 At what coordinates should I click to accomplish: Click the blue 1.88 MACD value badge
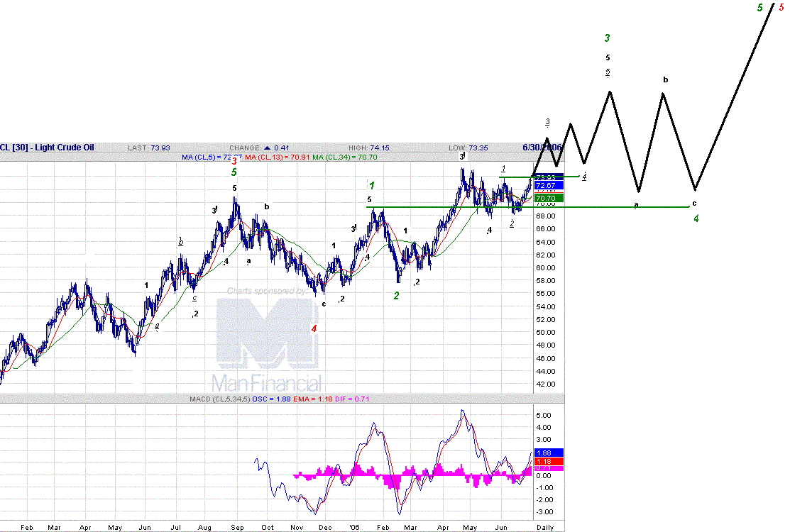pos(549,453)
